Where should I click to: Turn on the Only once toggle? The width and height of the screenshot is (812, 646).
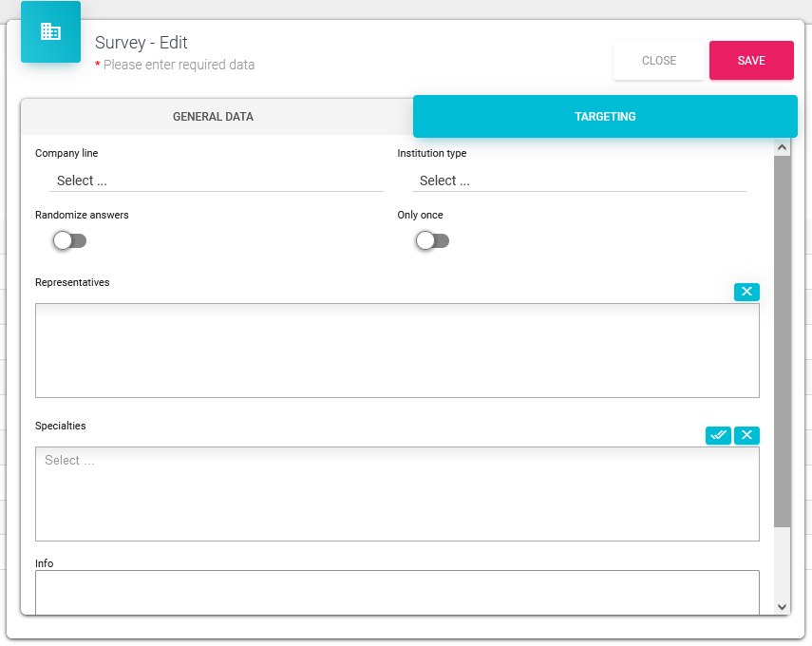coord(432,241)
